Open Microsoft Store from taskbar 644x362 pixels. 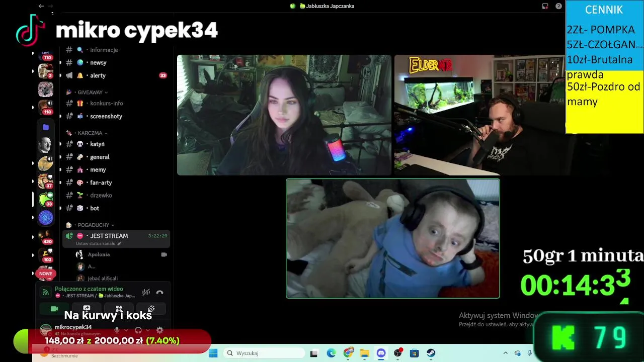(x=415, y=353)
